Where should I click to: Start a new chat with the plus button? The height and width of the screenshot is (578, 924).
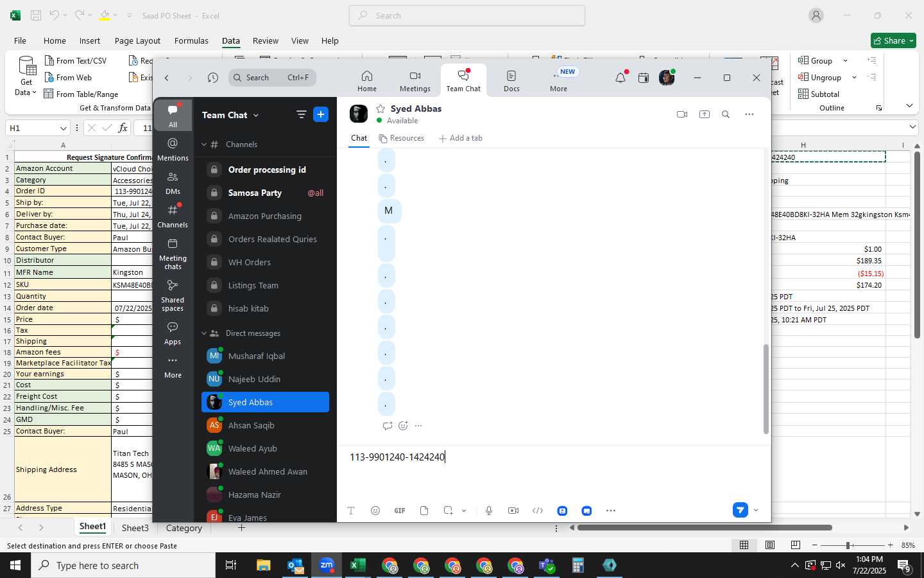(x=321, y=114)
